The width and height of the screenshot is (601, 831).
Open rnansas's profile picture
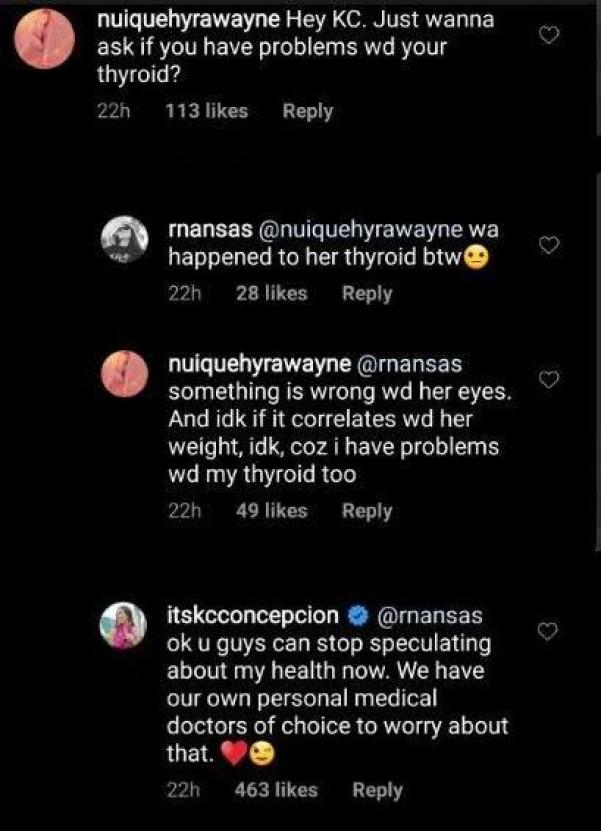[127, 242]
